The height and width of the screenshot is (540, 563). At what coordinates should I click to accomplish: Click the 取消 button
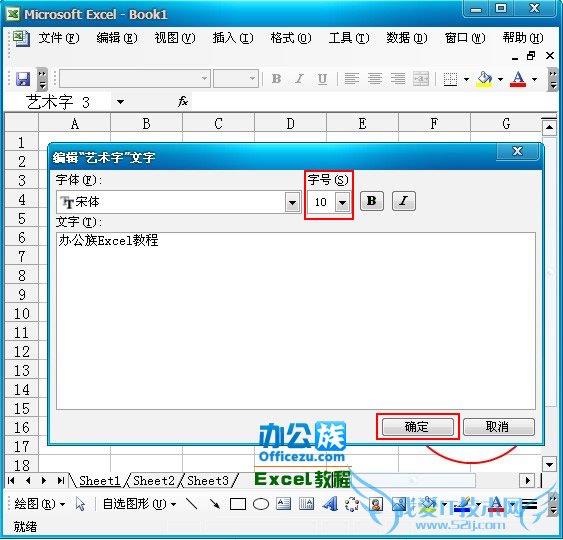(499, 427)
